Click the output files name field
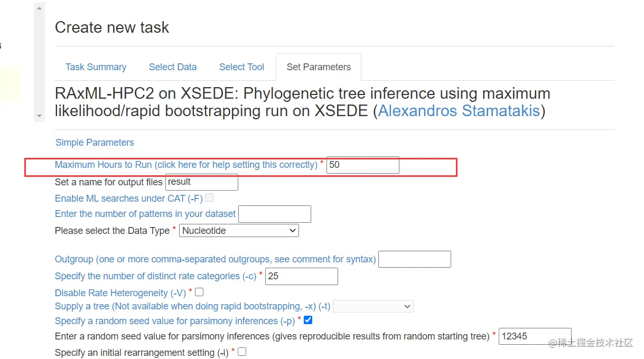The width and height of the screenshot is (644, 359). pos(201,182)
